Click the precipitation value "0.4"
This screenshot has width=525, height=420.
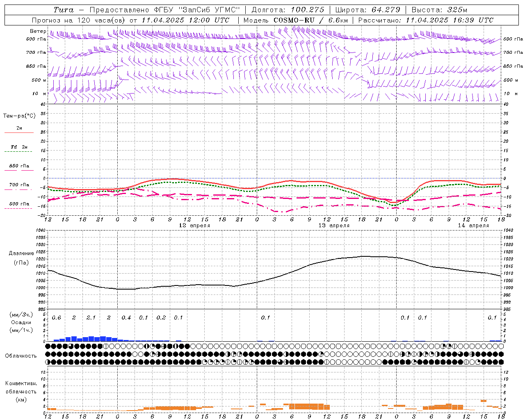tap(126, 317)
